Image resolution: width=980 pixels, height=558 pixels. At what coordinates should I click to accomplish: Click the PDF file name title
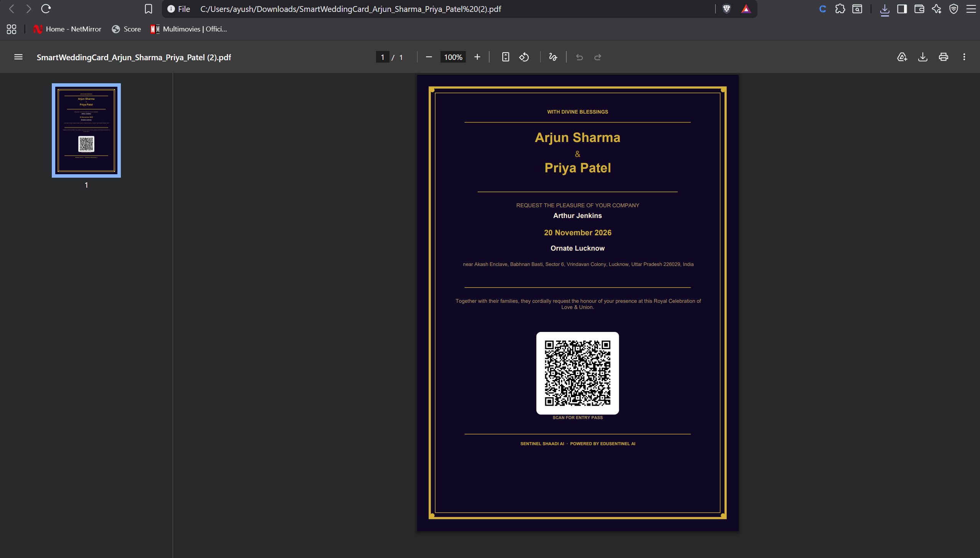pos(134,57)
